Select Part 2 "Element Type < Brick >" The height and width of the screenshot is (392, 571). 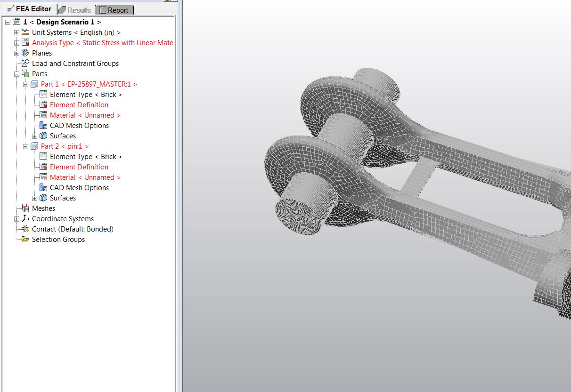(86, 157)
